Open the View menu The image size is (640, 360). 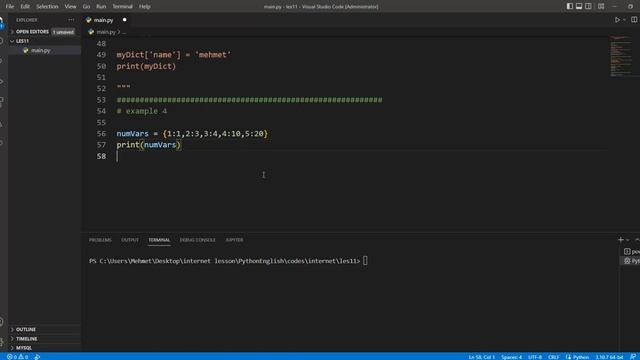coord(70,7)
